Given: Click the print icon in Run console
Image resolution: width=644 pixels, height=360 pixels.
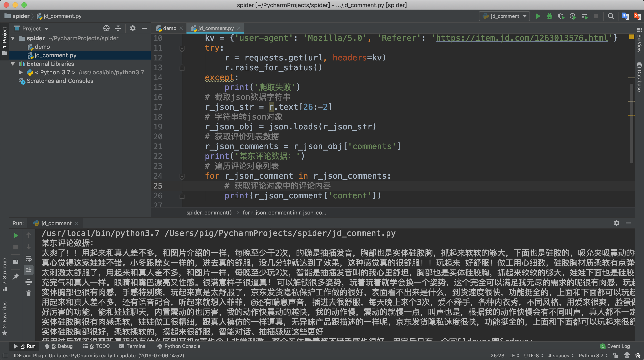Looking at the screenshot, I should tap(28, 282).
